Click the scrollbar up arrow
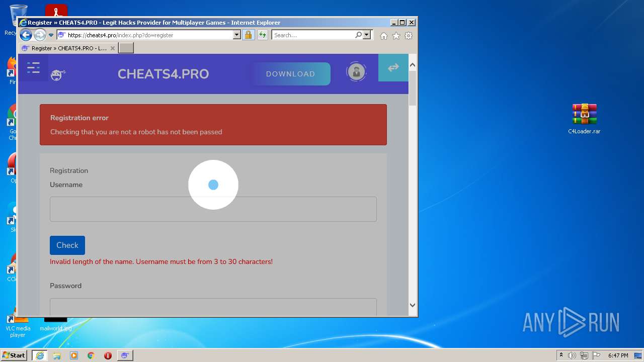This screenshot has width=644, height=362. (x=413, y=65)
